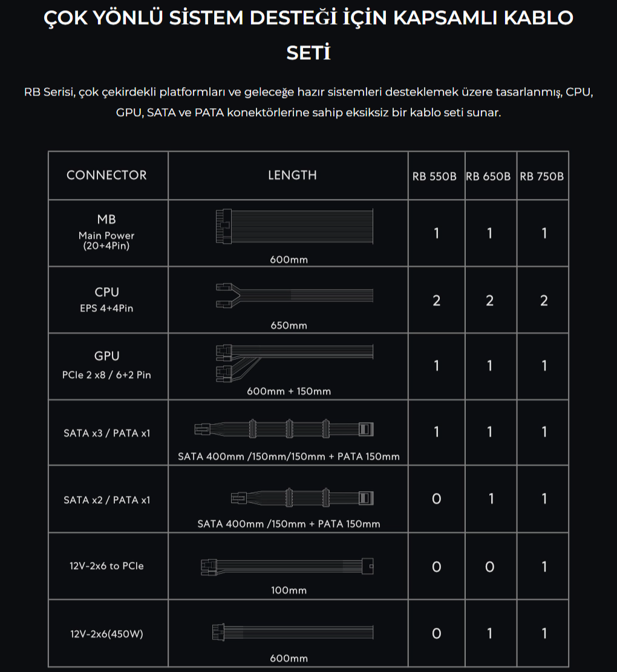The image size is (617, 672).
Task: Click the SATA x2 / PATA x1 cable drawing
Action: (x=302, y=498)
